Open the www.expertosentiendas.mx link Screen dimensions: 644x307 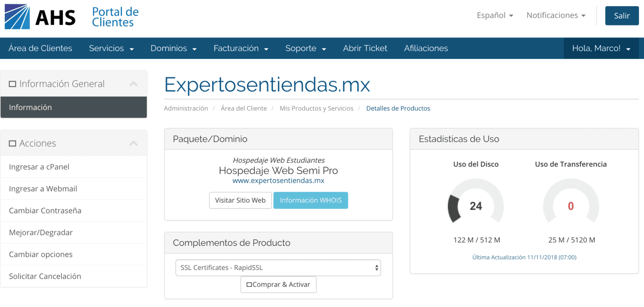click(278, 180)
